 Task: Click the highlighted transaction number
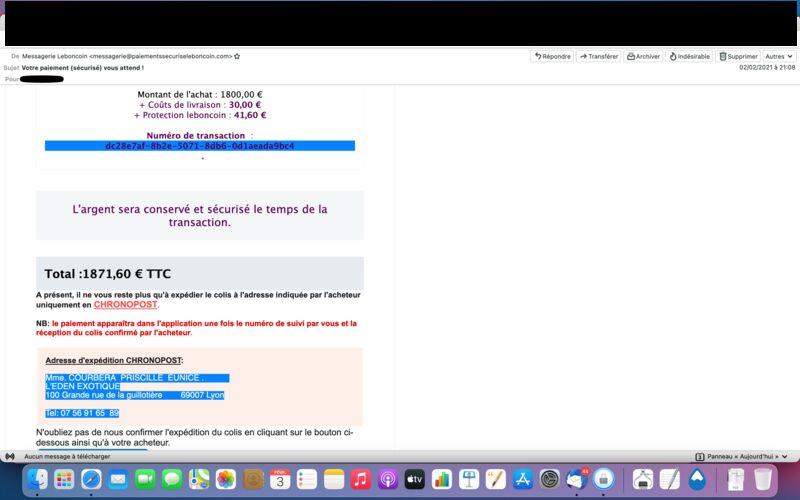(200, 146)
